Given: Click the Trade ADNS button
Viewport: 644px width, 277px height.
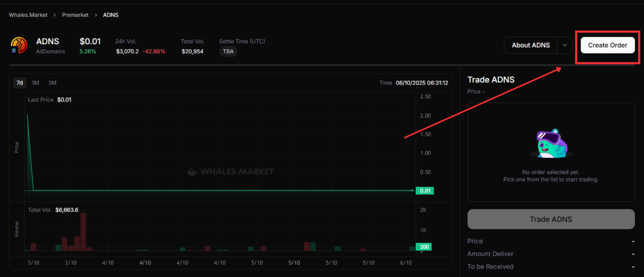Looking at the screenshot, I should [551, 219].
